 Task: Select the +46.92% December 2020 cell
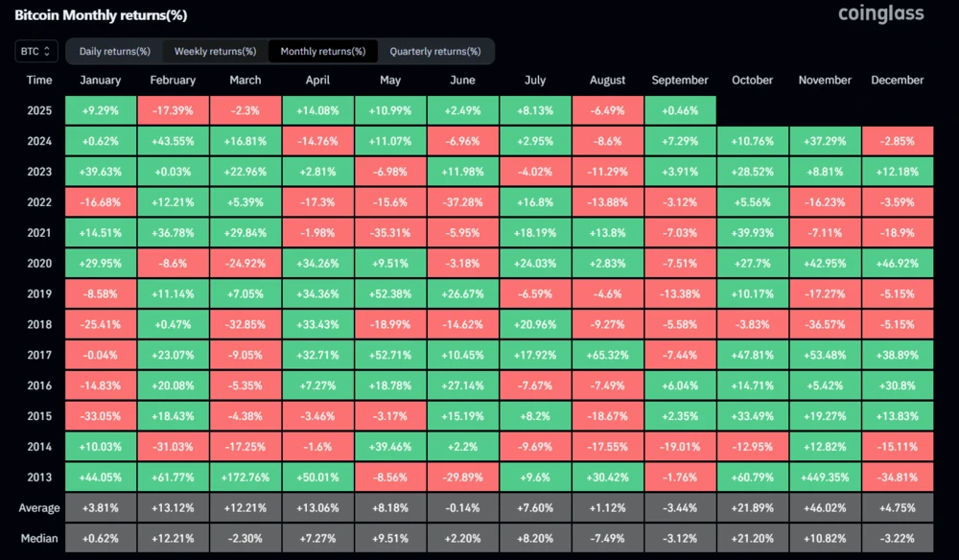pyautogui.click(x=897, y=263)
